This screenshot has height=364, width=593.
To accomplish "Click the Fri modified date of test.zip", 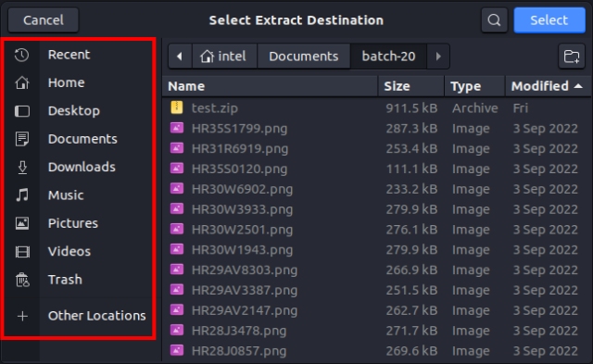I will [521, 108].
